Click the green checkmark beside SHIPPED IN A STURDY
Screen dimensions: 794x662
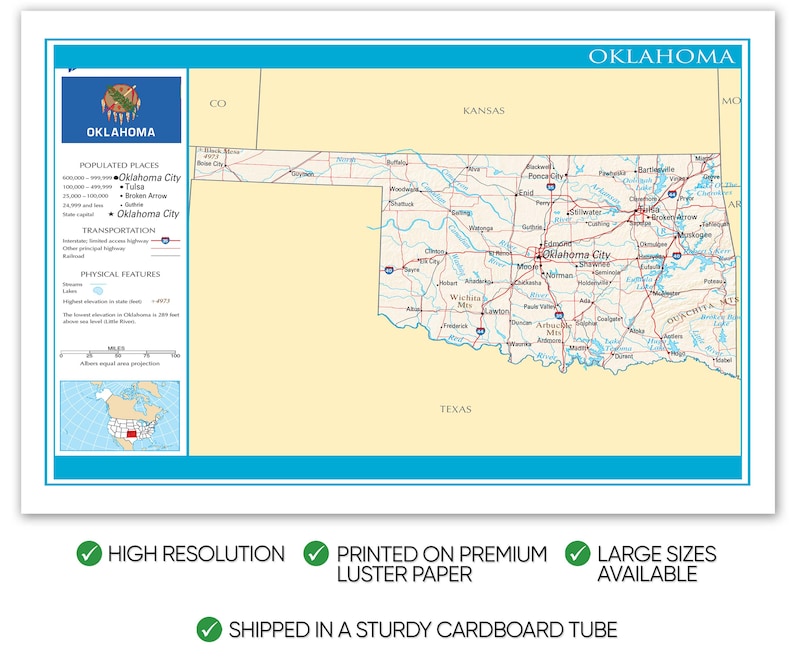click(209, 629)
